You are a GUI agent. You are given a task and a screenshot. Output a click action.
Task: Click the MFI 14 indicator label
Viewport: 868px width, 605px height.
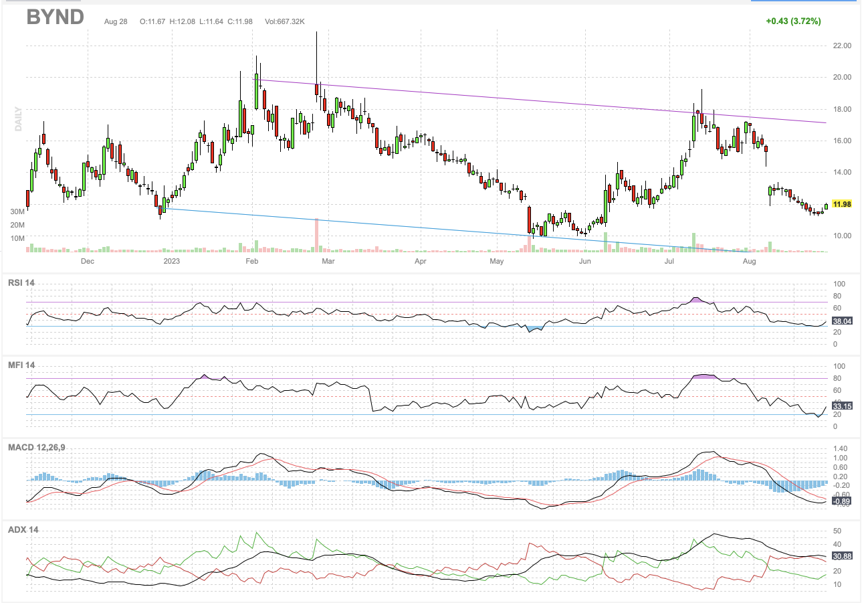(21, 365)
